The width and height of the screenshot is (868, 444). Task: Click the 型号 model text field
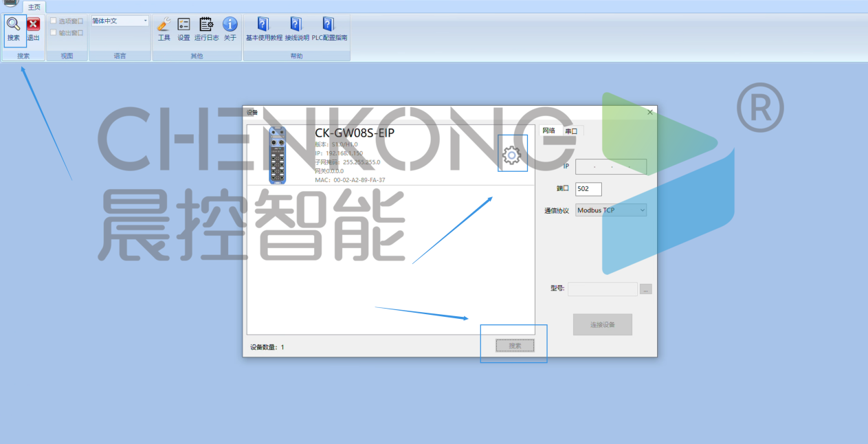(603, 289)
